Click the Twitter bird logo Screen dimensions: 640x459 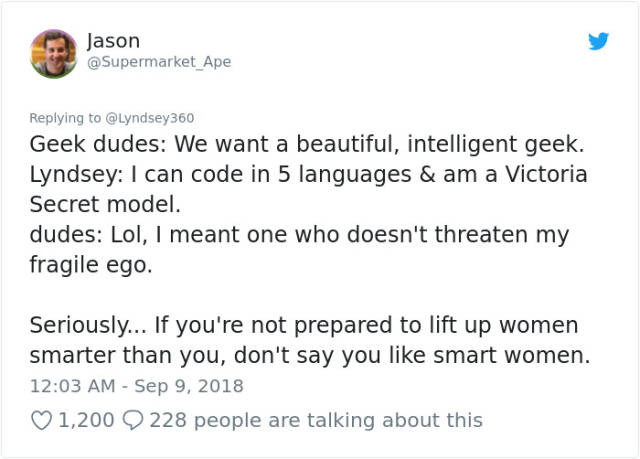coord(598,42)
